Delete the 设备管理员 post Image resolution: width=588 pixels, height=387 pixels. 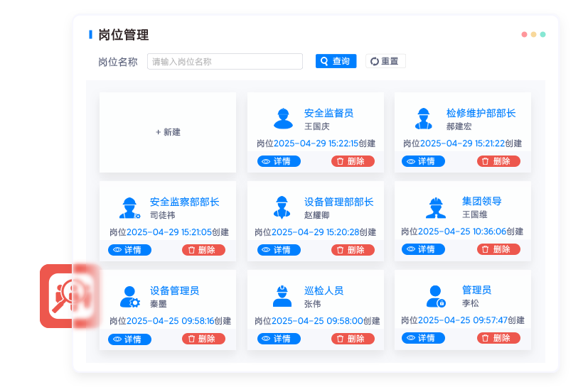click(x=203, y=339)
